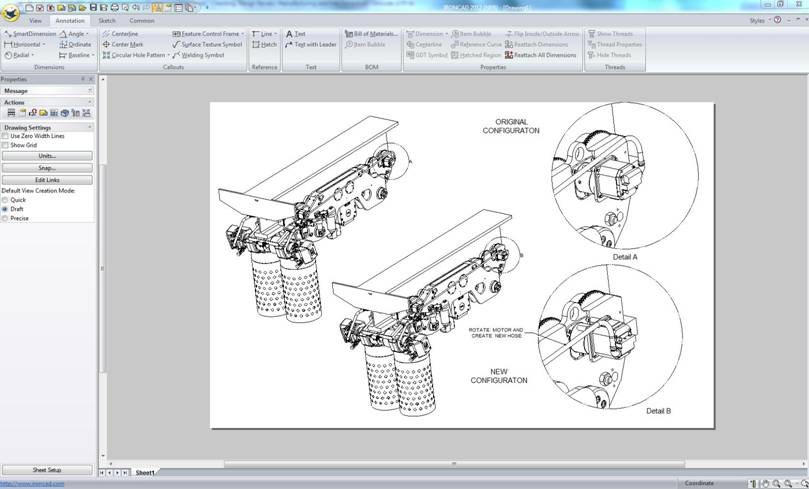Image resolution: width=809 pixels, height=489 pixels.
Task: Choose the Surface Texture Symbol tool
Action: click(x=210, y=45)
